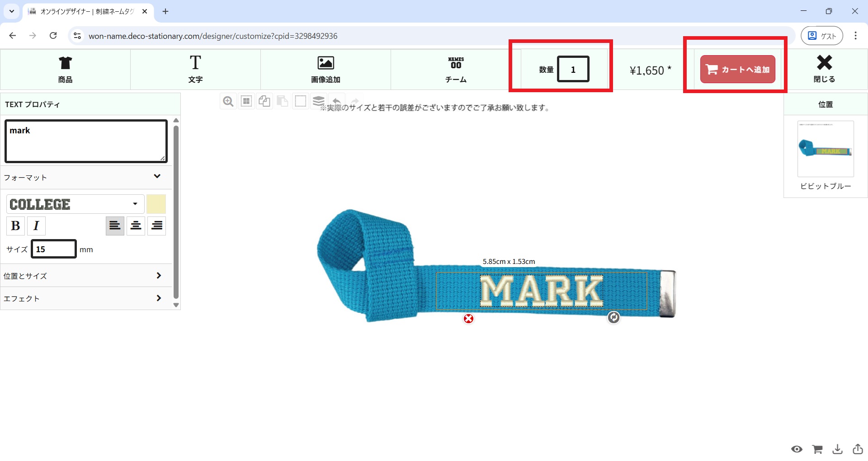Click the copy (duplicate) icon in the toolbar

264,101
